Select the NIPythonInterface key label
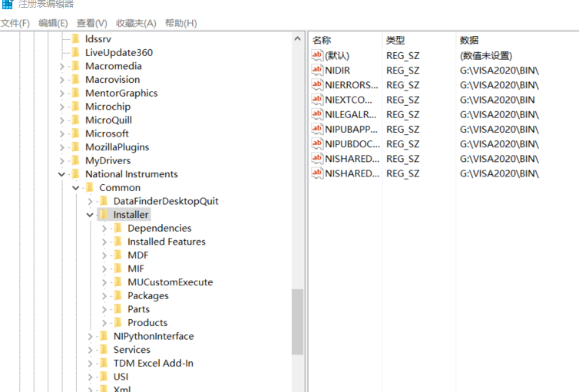 154,336
